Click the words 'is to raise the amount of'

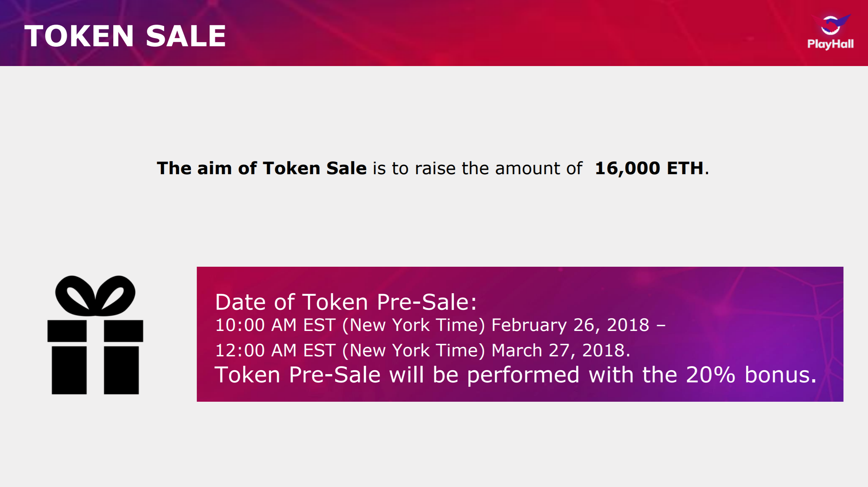point(477,168)
